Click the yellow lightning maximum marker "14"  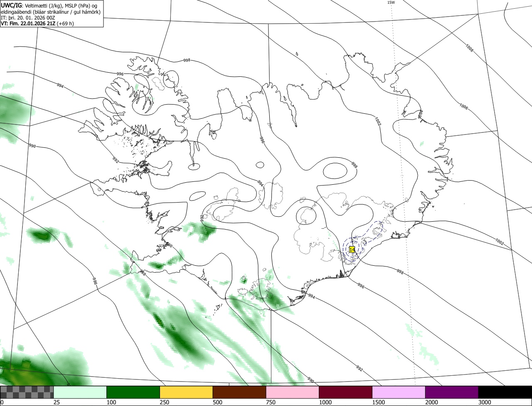352,249
